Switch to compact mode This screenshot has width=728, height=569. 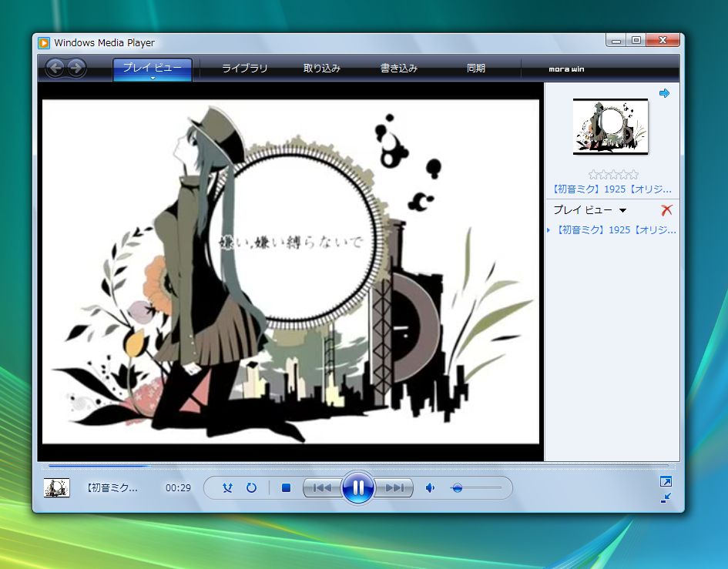pos(666,498)
